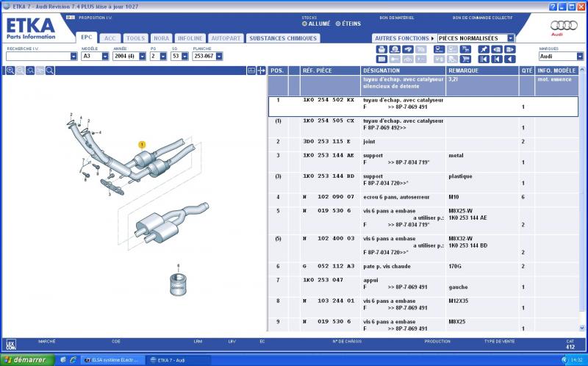Switch to the INFOLINE tab
The image size is (588, 366).
(x=190, y=38)
